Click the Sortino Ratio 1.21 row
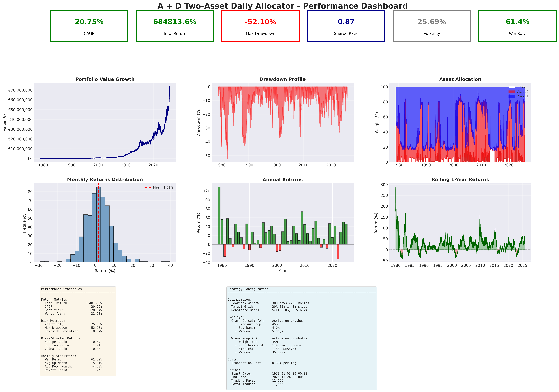559x392 pixels. 73,345
